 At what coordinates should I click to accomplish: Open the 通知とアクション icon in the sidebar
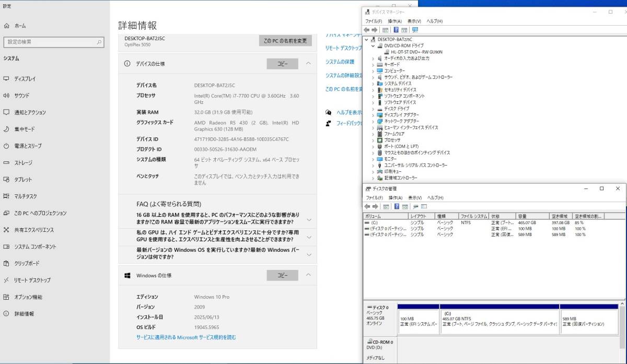6,112
